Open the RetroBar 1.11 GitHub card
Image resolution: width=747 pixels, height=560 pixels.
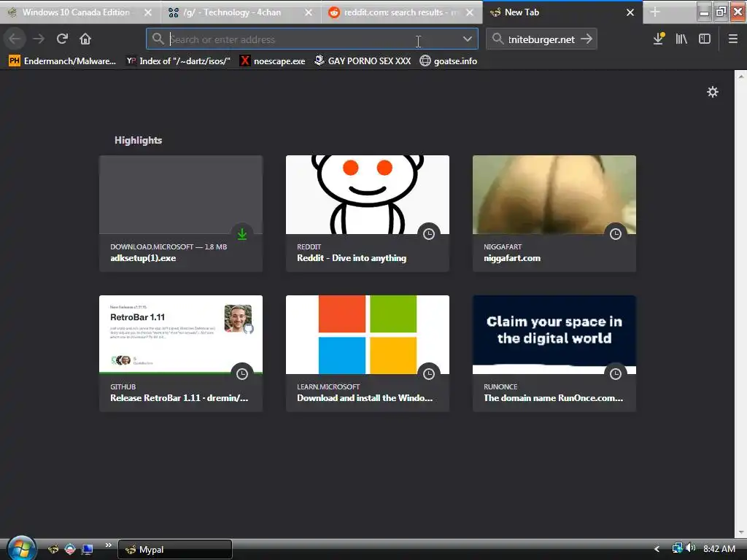[x=181, y=354]
